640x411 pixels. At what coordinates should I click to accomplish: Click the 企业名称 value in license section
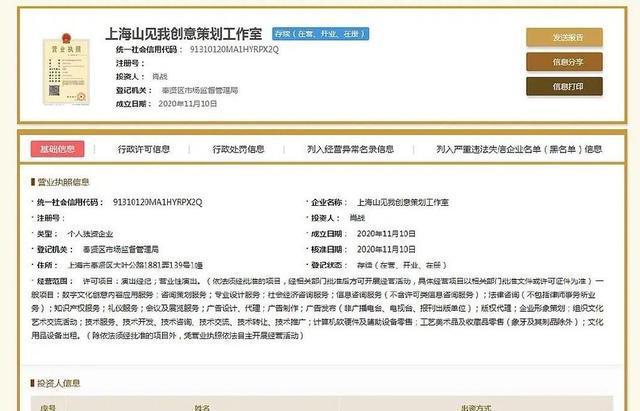[403, 202]
